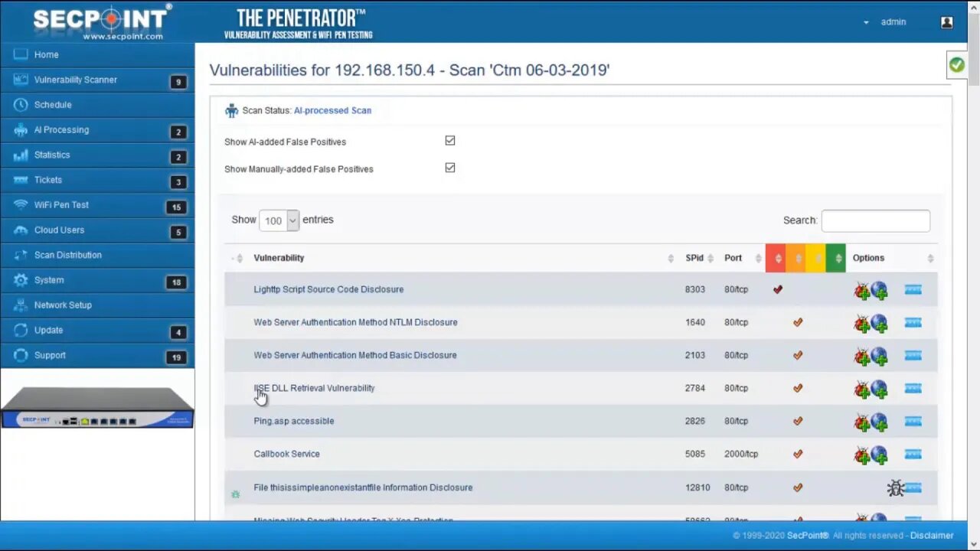The height and width of the screenshot is (551, 980).
Task: Toggle Show Manually-added False Positives checkbox
Action: [450, 168]
